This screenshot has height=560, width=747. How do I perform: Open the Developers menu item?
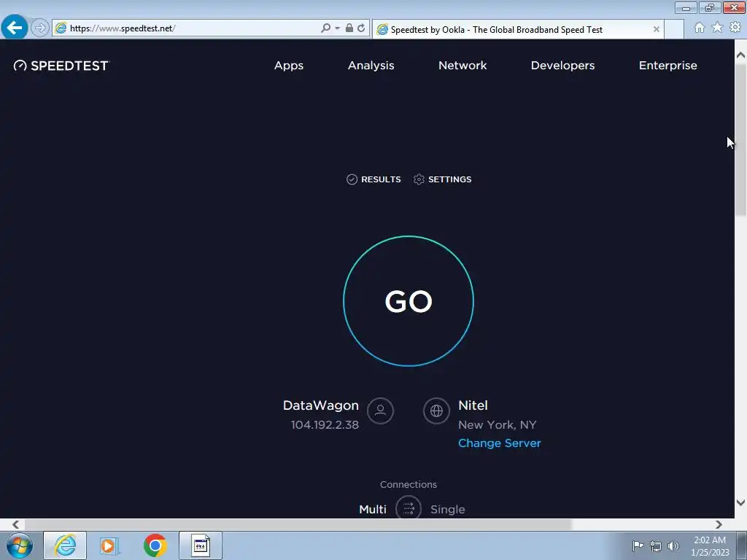562,66
